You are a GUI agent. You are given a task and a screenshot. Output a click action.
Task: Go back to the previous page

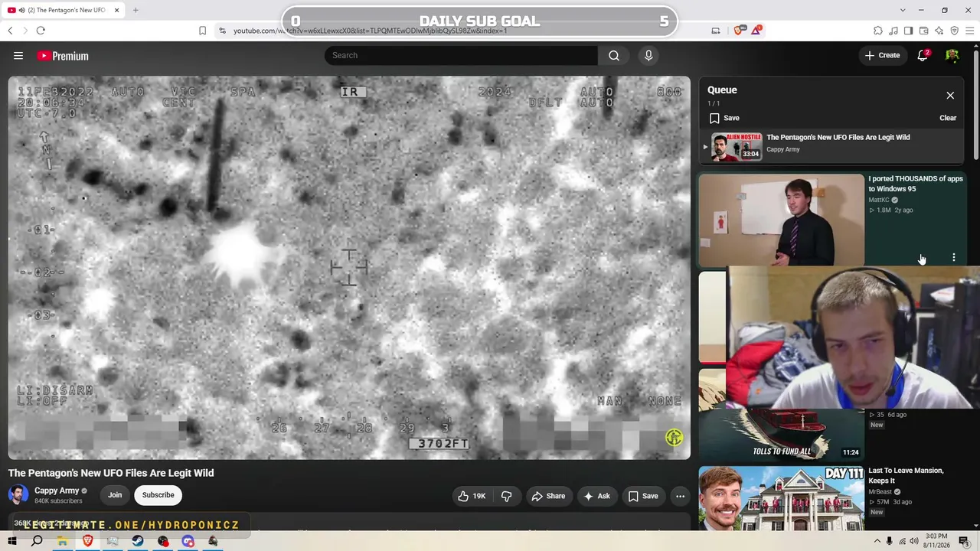tap(10, 31)
